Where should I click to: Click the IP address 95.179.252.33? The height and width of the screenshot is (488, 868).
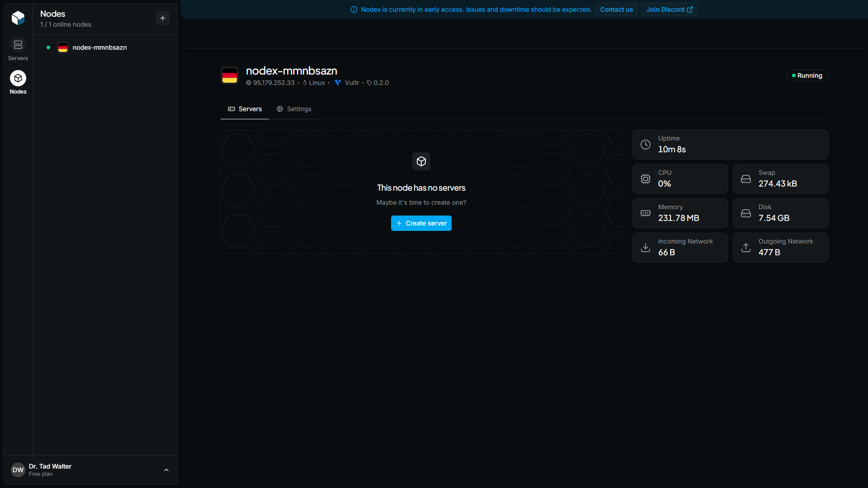tap(274, 83)
